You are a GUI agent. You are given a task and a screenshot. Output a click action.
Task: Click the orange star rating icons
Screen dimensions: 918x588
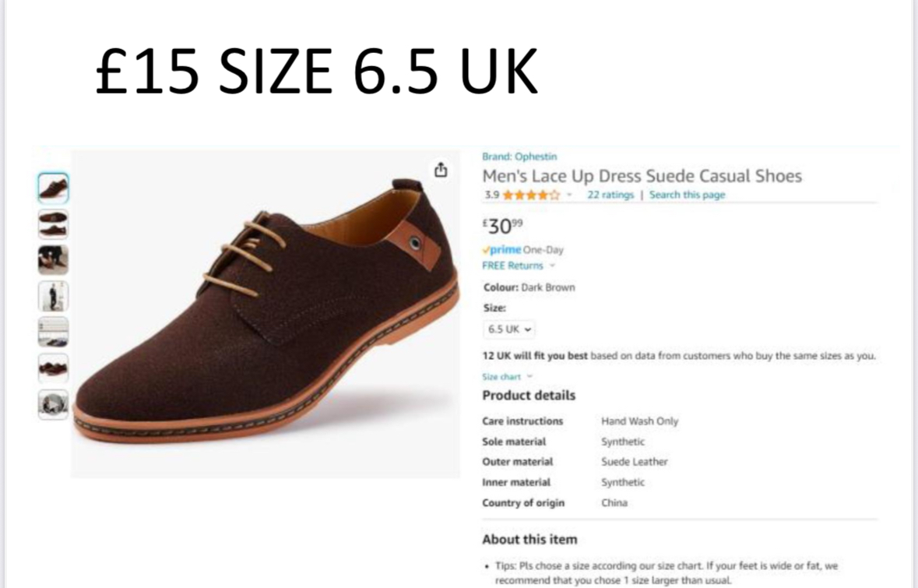coord(530,195)
